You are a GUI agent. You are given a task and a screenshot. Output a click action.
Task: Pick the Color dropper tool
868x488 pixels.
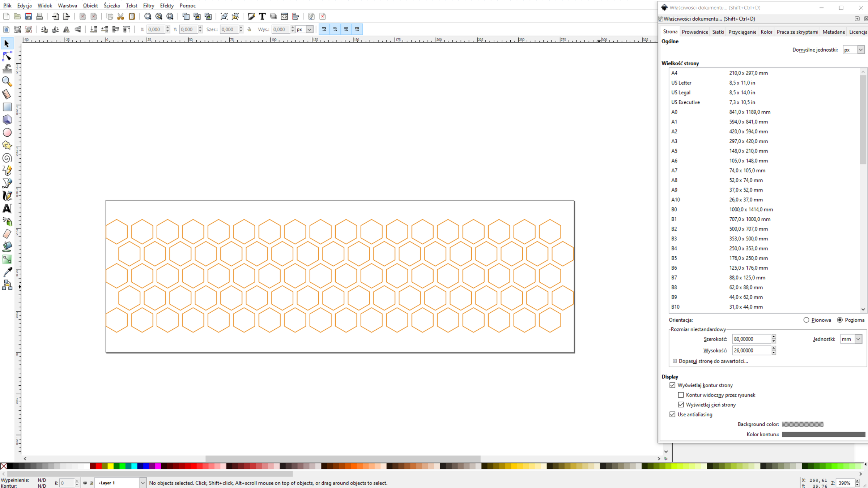(7, 272)
